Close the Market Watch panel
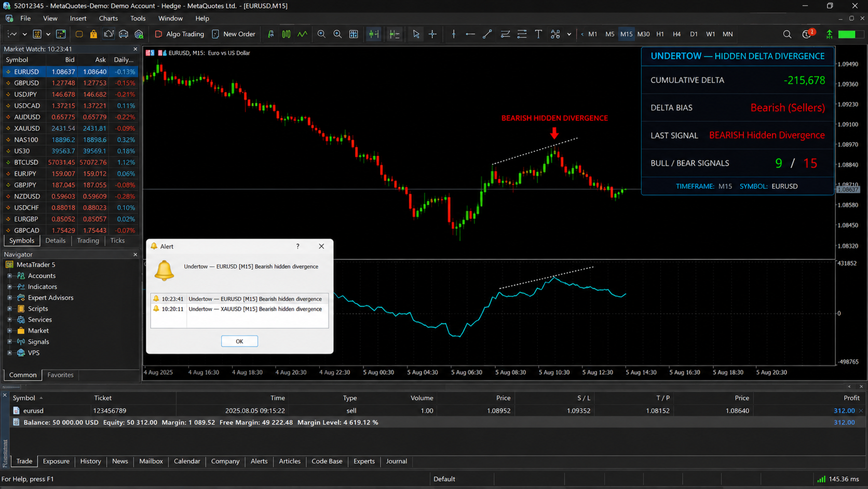The image size is (868, 489). coord(135,49)
